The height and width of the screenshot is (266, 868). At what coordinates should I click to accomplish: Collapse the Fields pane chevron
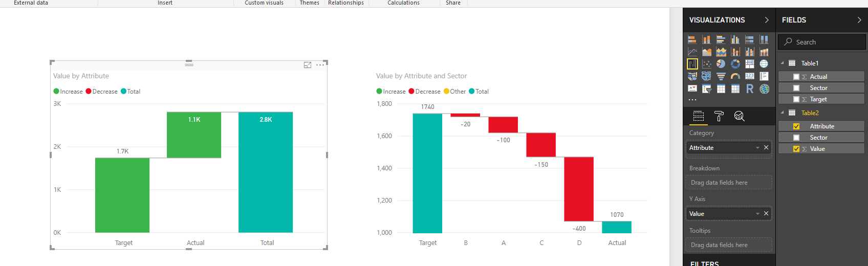point(859,20)
